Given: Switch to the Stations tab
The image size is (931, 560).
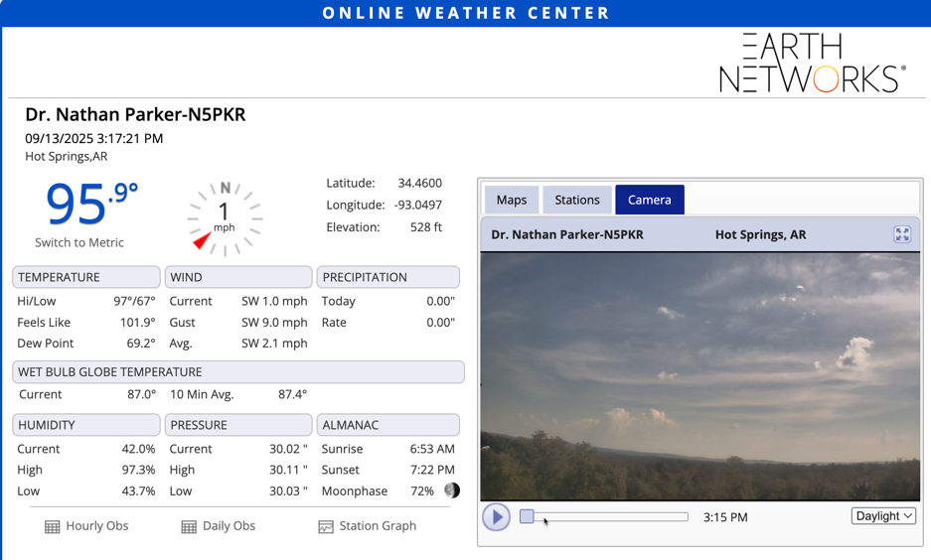Looking at the screenshot, I should (x=577, y=200).
